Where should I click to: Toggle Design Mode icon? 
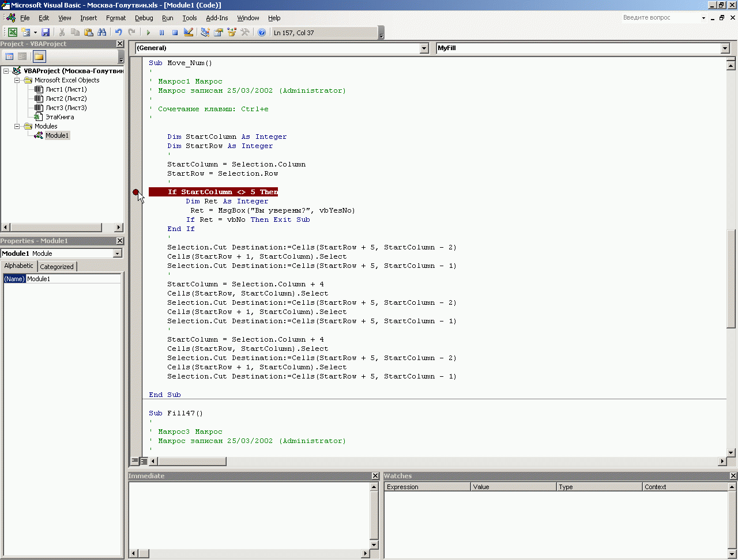(x=189, y=33)
